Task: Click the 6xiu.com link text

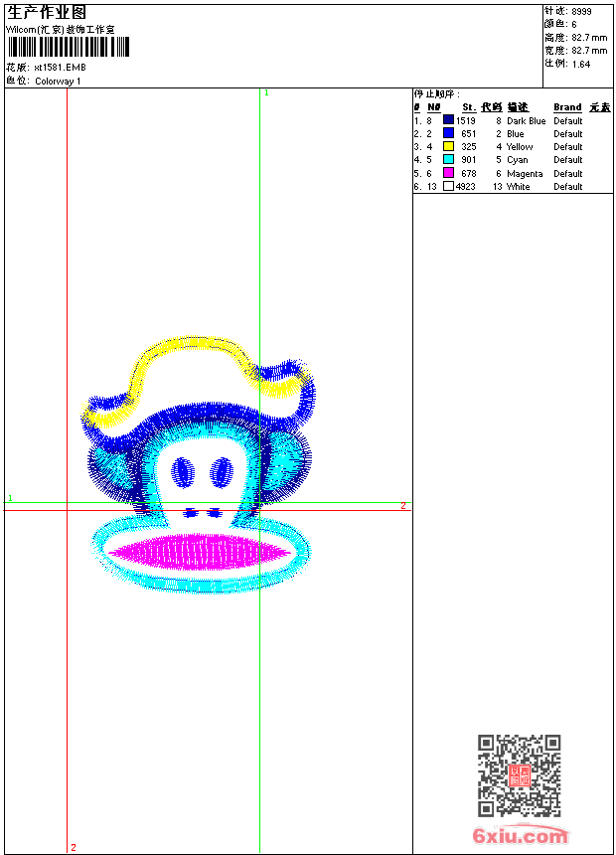Action: click(x=520, y=835)
